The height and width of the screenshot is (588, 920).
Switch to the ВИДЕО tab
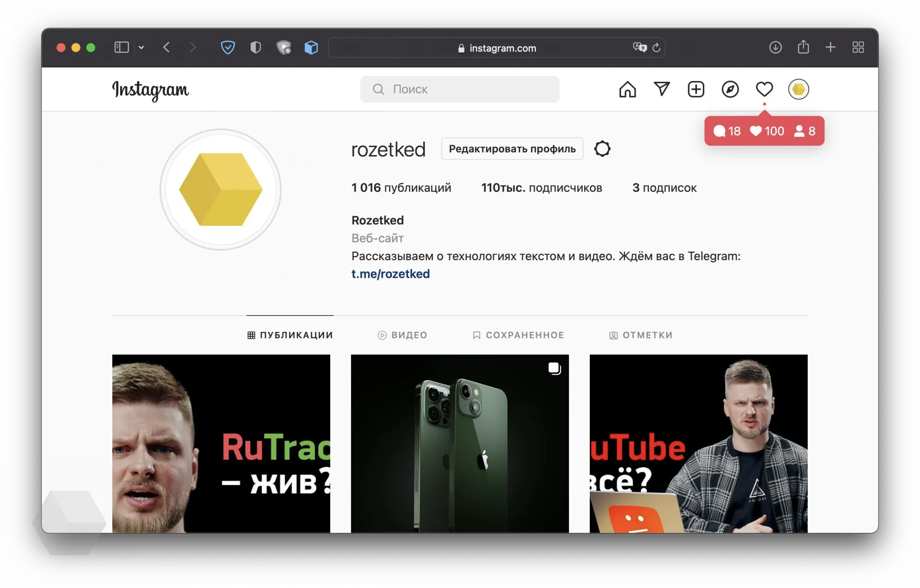(402, 335)
